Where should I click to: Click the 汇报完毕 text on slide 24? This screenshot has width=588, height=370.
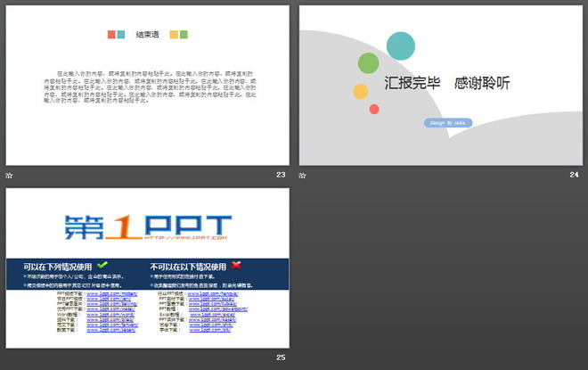pyautogui.click(x=412, y=83)
